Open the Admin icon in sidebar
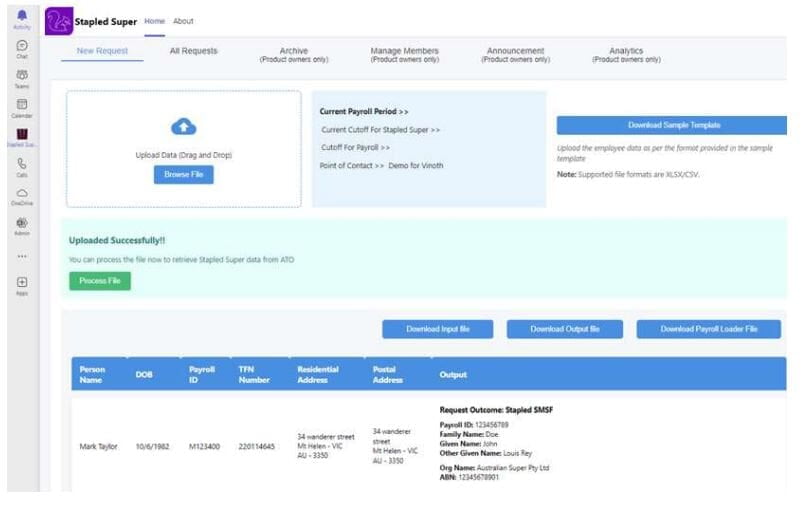Viewport: 803px width, 508px height. (22, 223)
